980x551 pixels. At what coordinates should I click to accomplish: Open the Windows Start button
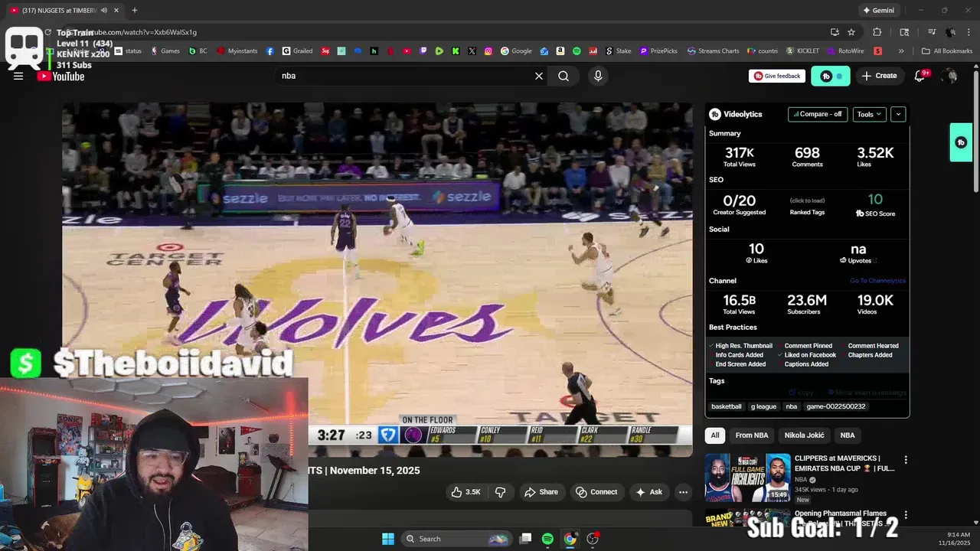pyautogui.click(x=388, y=539)
